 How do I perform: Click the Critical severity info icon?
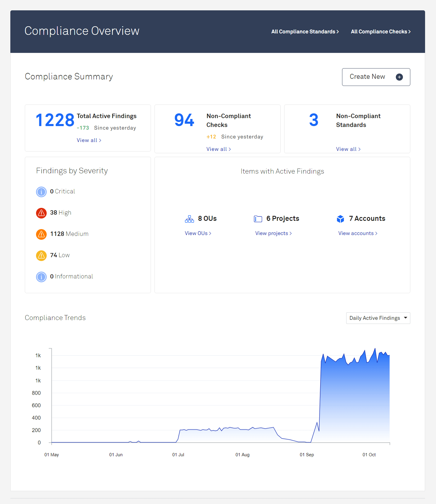(x=41, y=192)
